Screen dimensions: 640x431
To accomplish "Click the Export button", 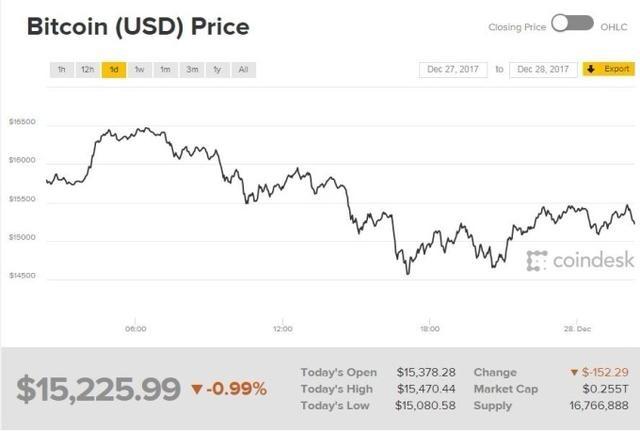I will [607, 69].
